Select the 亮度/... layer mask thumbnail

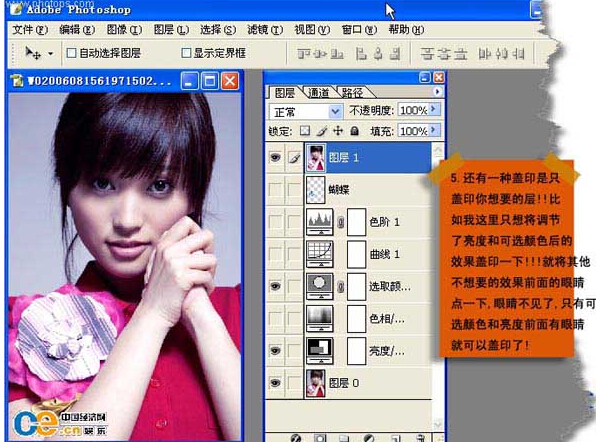click(357, 350)
